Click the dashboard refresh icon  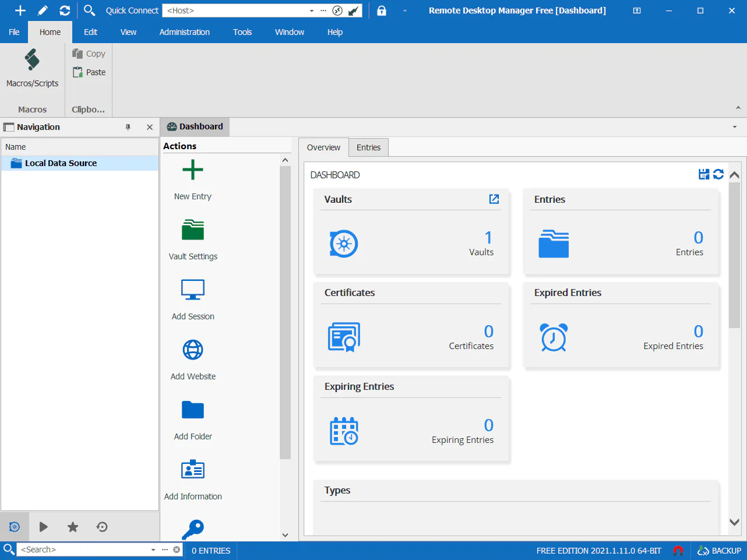[718, 174]
